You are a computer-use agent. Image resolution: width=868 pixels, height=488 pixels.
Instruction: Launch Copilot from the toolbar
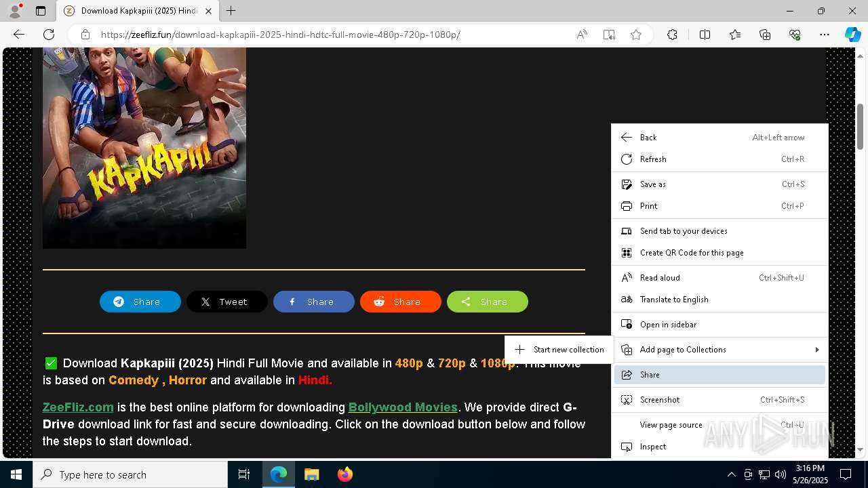tap(852, 35)
